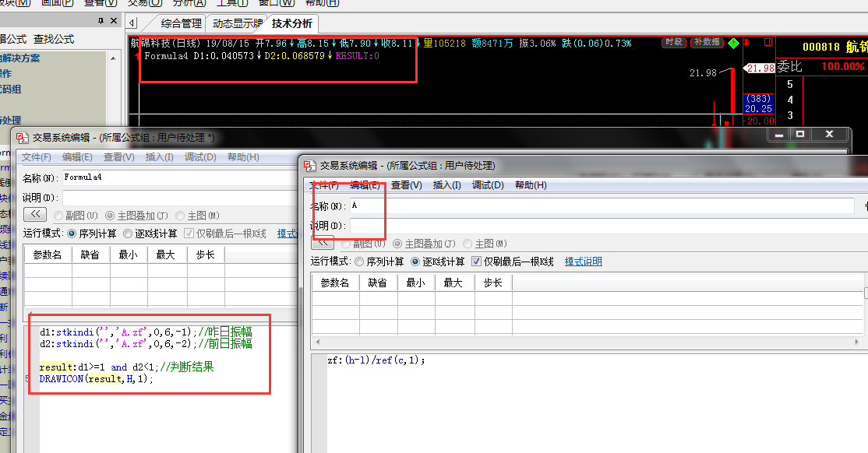This screenshot has width=868, height=453.
Task: Click Formula4 editor window title icon
Action: pos(22,137)
